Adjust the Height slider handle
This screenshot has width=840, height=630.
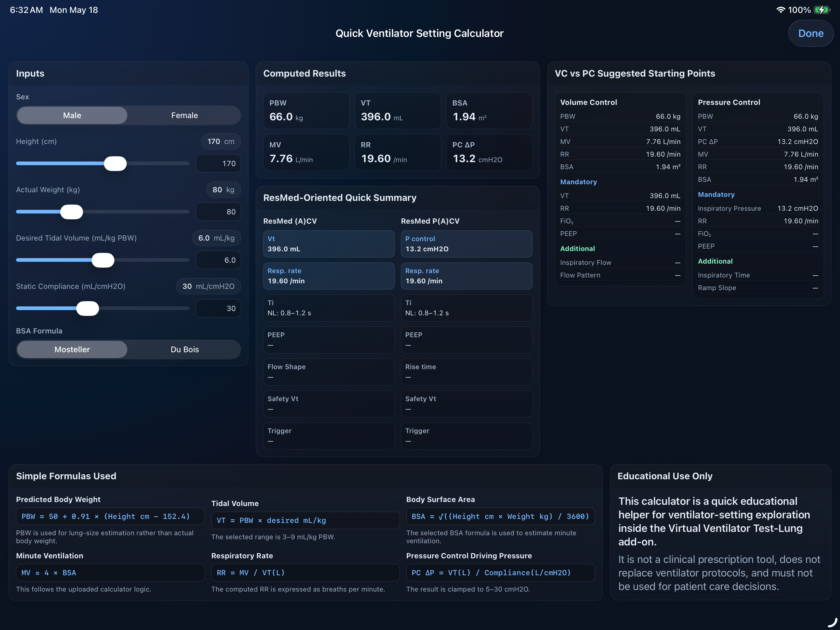click(x=115, y=163)
